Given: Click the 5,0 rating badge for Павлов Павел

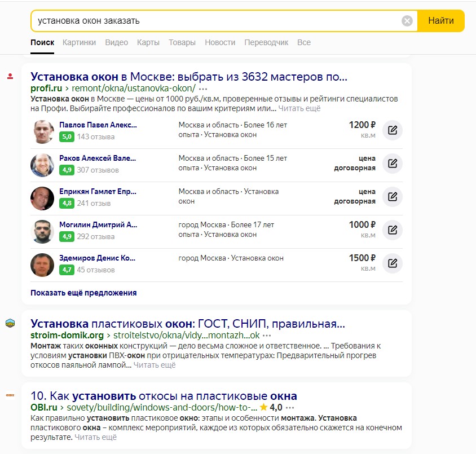Looking at the screenshot, I should [x=67, y=136].
